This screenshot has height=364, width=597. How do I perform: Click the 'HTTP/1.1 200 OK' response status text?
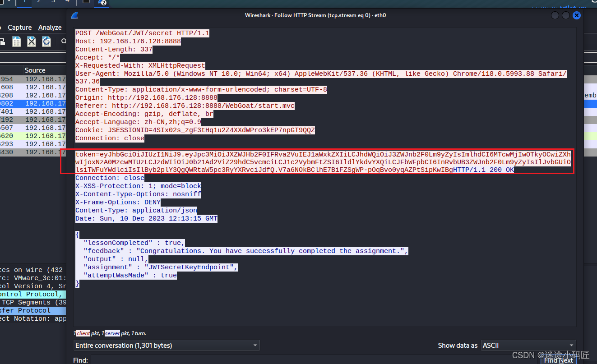coord(484,170)
